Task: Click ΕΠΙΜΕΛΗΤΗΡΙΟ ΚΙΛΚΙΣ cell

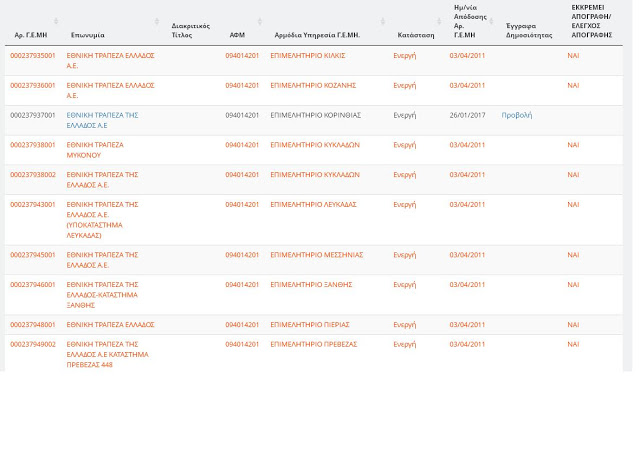Action: click(308, 56)
